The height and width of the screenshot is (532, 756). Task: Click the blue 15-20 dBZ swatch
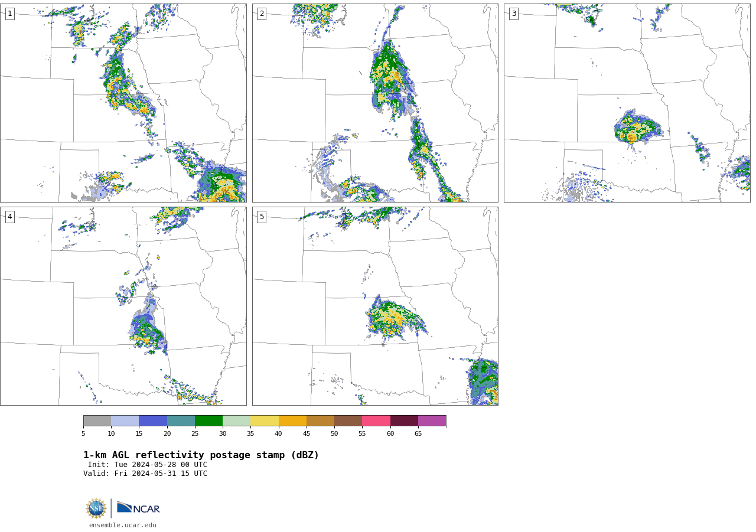click(x=153, y=421)
